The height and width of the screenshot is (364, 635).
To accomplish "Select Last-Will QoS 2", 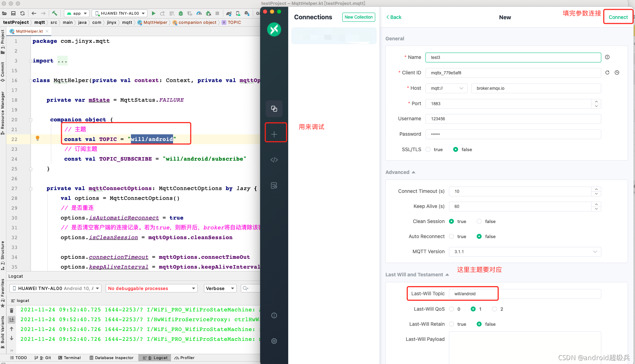I will pyautogui.click(x=495, y=309).
